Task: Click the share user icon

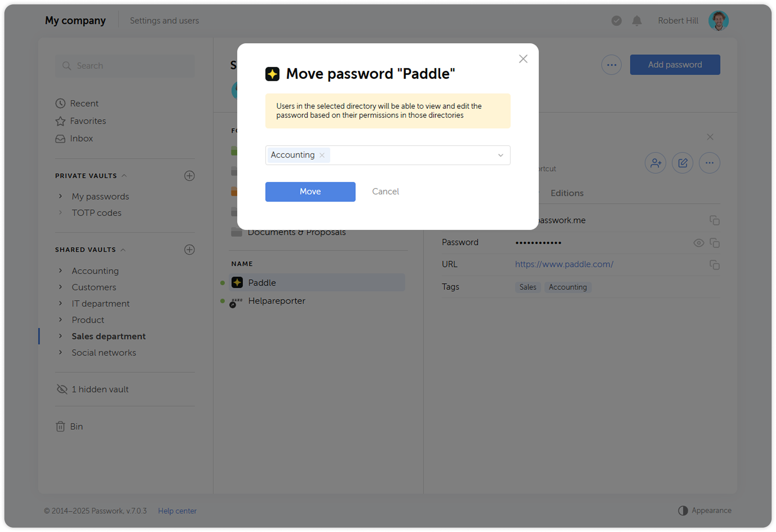Action: tap(655, 163)
